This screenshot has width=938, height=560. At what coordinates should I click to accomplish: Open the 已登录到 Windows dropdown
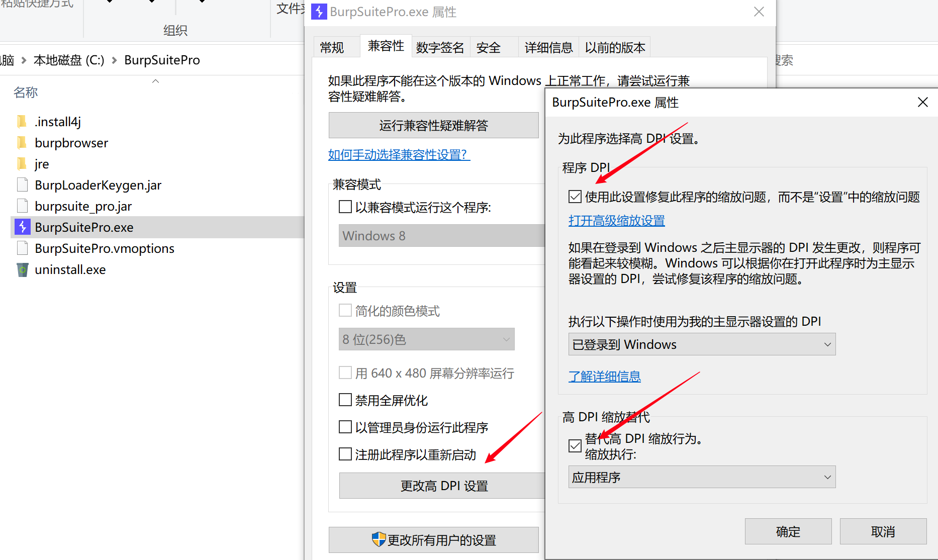point(702,344)
